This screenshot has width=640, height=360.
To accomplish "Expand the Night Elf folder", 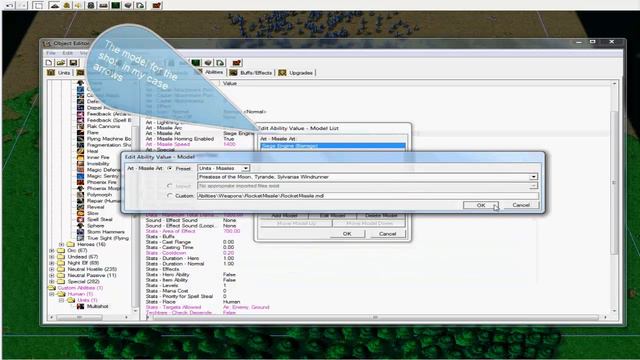I will point(52,263).
